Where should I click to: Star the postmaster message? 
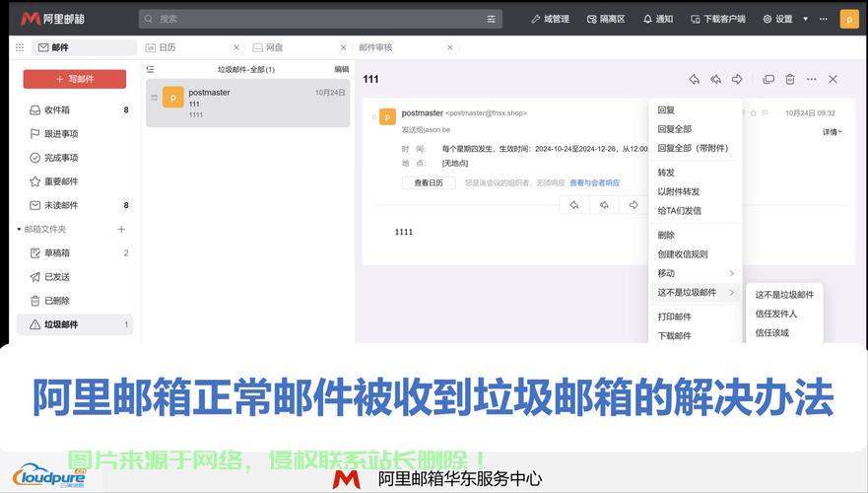click(753, 113)
